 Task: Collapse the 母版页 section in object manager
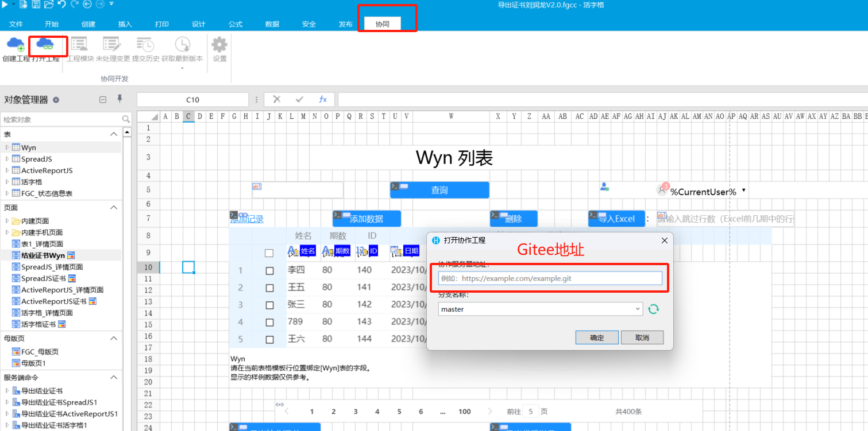(x=113, y=338)
